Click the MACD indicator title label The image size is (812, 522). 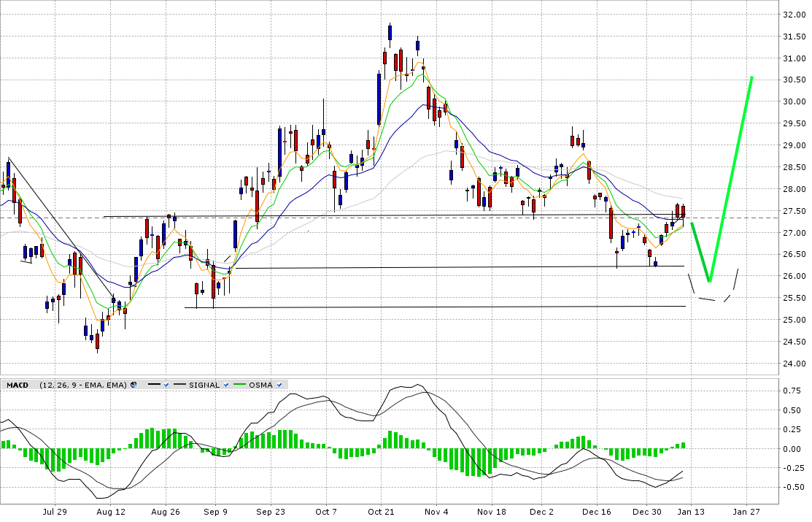(18, 385)
